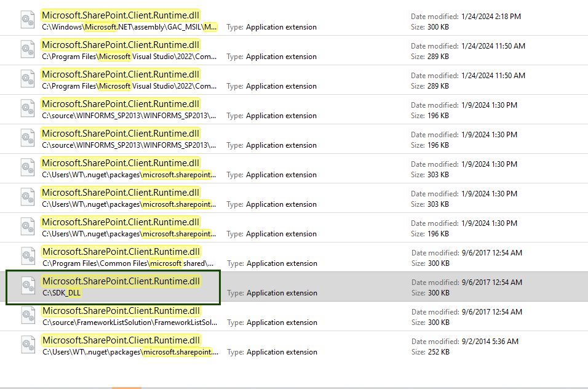Select the filename modified 9/2/2014 5:36 AM
Screen dimensions: 588x389
tap(121, 340)
